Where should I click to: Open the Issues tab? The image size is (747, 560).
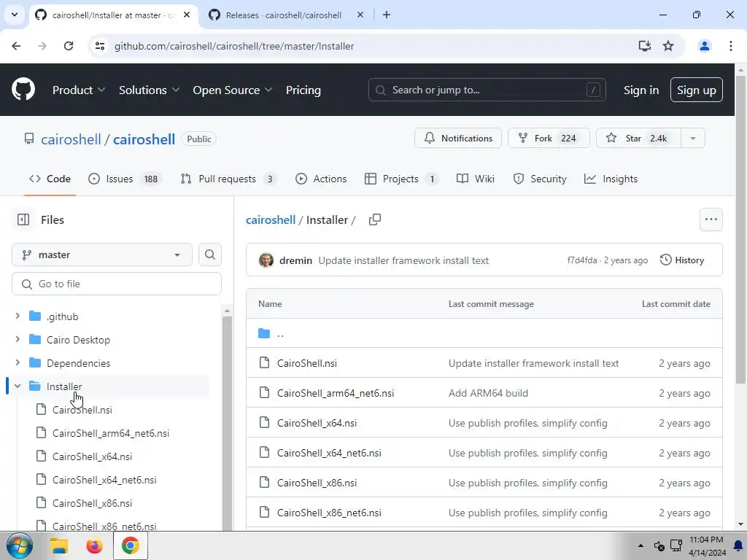click(125, 179)
